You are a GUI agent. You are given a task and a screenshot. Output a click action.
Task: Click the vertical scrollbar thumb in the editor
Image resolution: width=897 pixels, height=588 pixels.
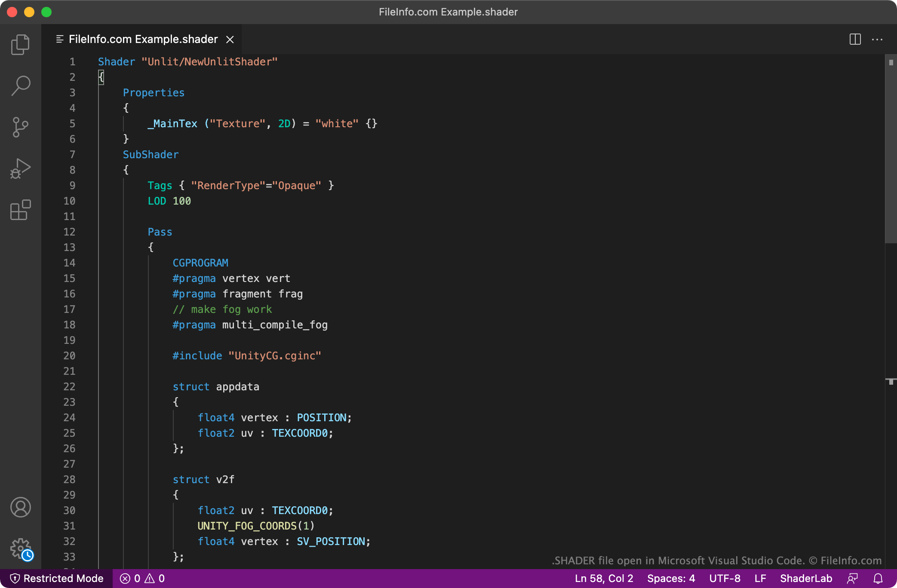pyautogui.click(x=891, y=149)
